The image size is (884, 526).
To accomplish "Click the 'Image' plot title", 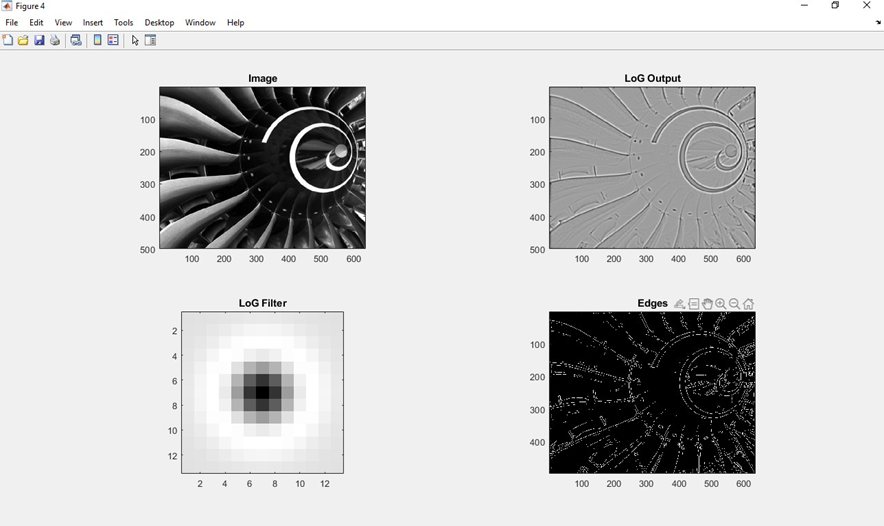I will [x=263, y=78].
